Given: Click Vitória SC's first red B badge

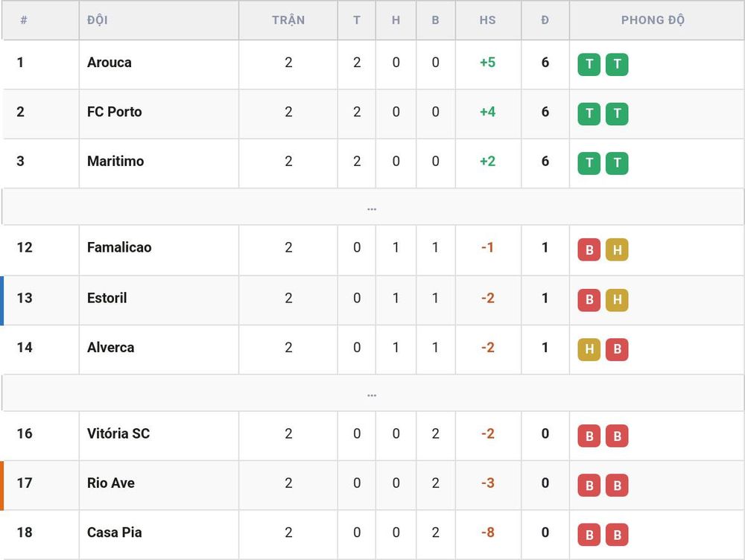Looking at the screenshot, I should click(589, 436).
